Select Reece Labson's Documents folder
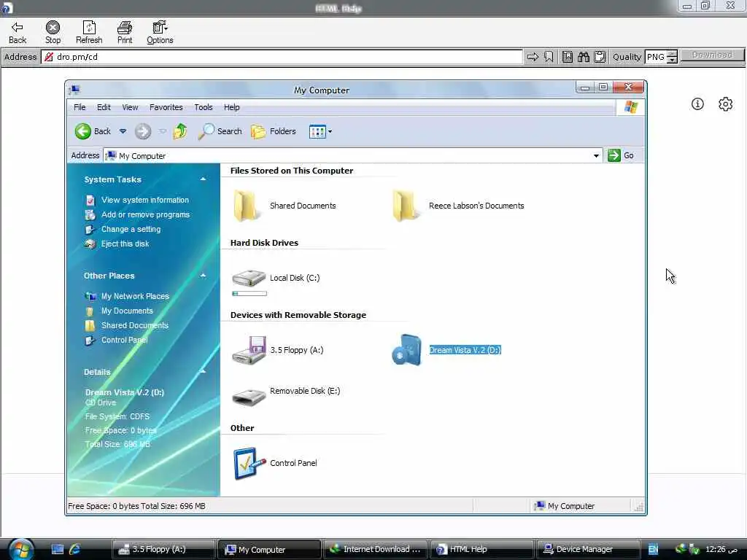This screenshot has width=747, height=560. click(x=458, y=206)
